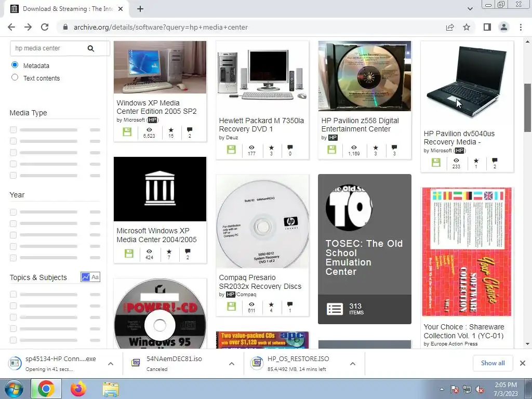The height and width of the screenshot is (399, 532).
Task: Toggle the browser side panel icon
Action: click(x=487, y=27)
